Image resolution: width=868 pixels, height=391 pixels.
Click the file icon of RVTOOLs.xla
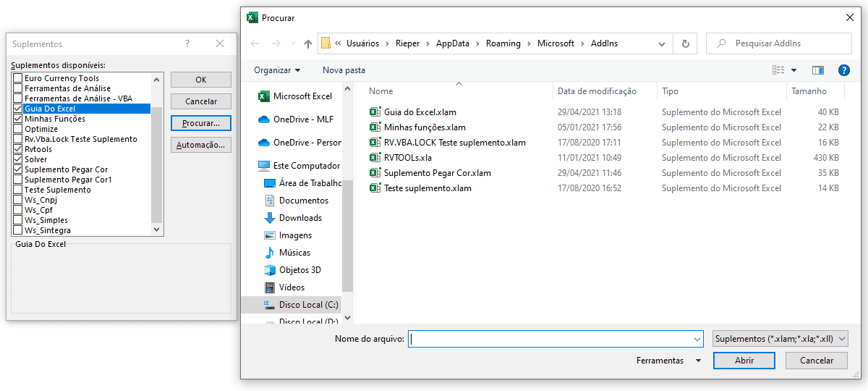375,158
